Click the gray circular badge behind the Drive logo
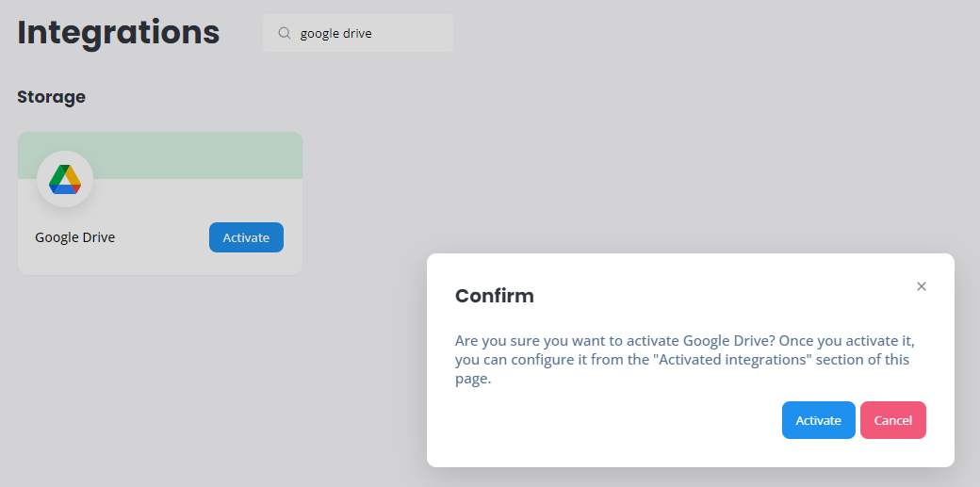Image resolution: width=980 pixels, height=487 pixels. [65, 179]
